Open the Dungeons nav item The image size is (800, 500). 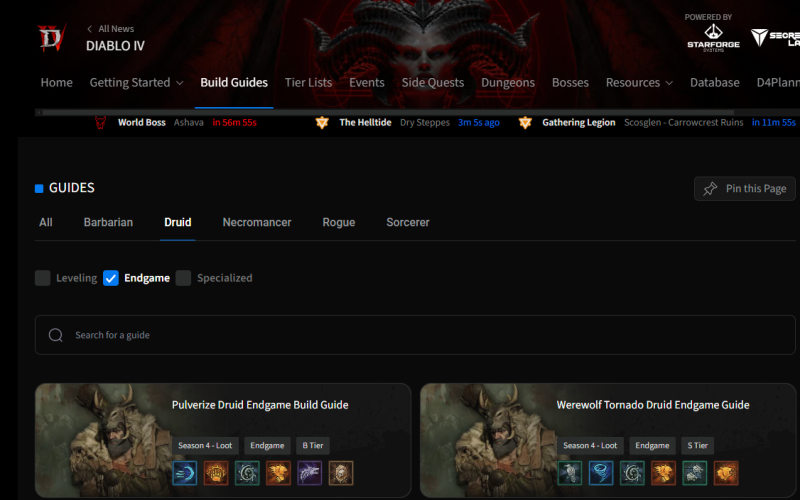point(508,83)
